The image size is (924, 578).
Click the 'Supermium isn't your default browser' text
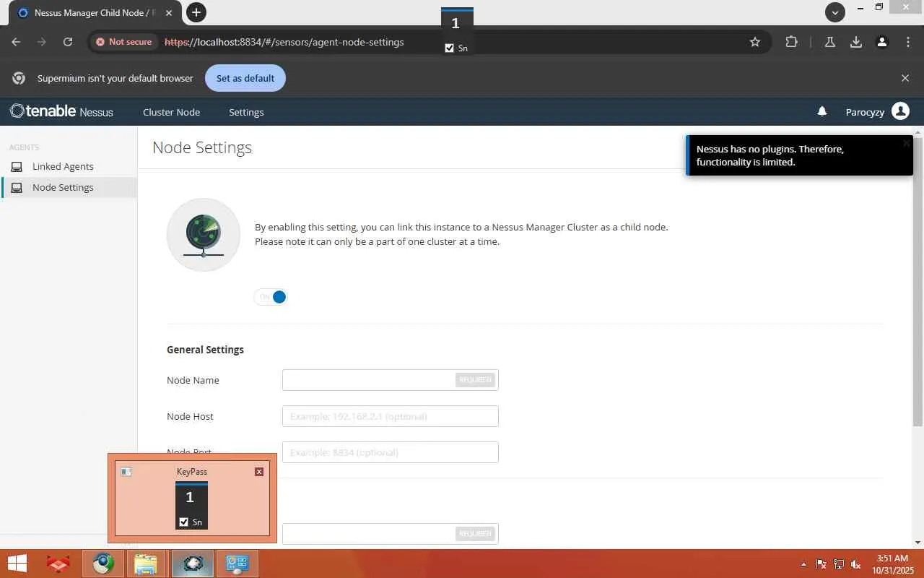pos(115,78)
